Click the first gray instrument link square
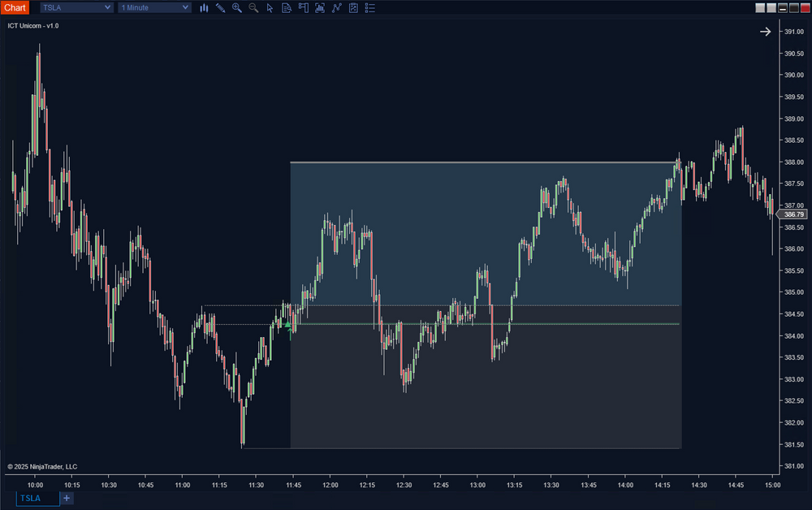The height and width of the screenshot is (510, 812). pyautogui.click(x=760, y=7)
